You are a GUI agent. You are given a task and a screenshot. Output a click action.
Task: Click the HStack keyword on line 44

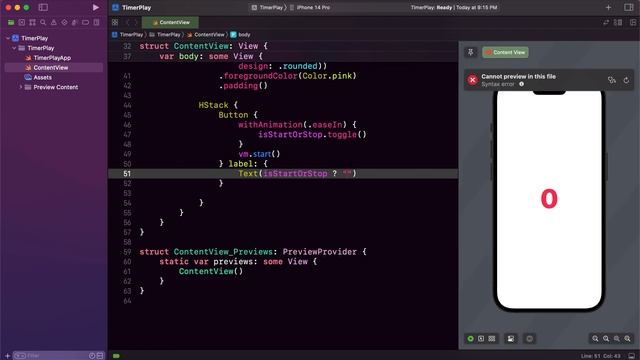(x=213, y=105)
